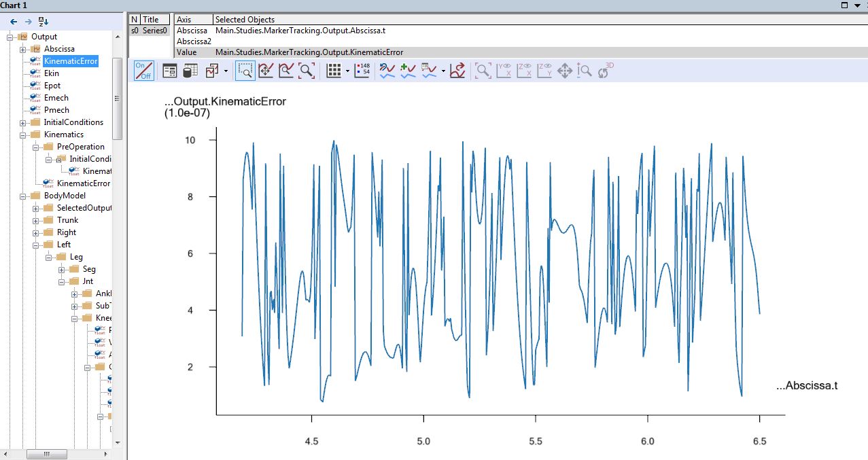Viewport: 868px width, 460px height.
Task: Select the highlighted KinematicError tree item
Action: click(71, 61)
